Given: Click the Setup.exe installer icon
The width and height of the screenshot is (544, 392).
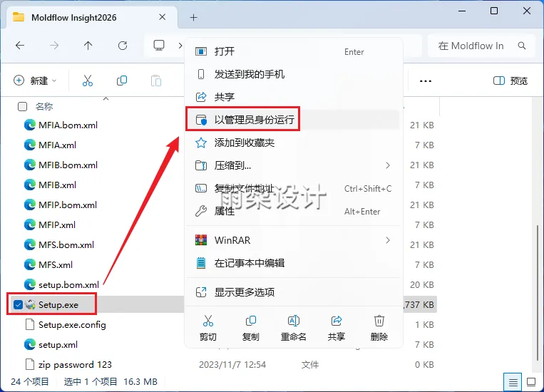Looking at the screenshot, I should [30, 304].
